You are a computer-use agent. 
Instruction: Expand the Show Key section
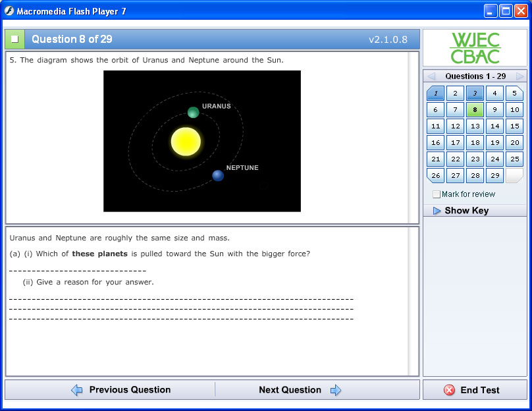click(x=475, y=210)
